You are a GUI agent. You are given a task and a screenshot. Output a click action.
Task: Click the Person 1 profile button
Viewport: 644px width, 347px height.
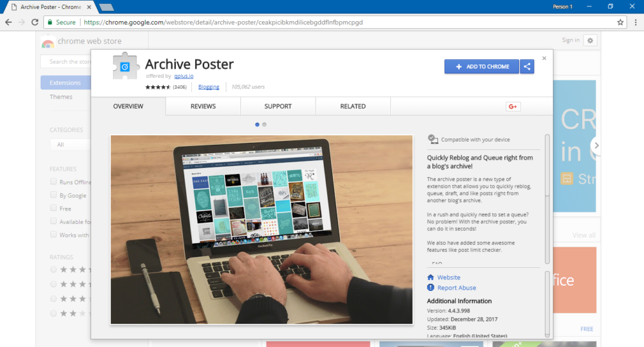(562, 6)
